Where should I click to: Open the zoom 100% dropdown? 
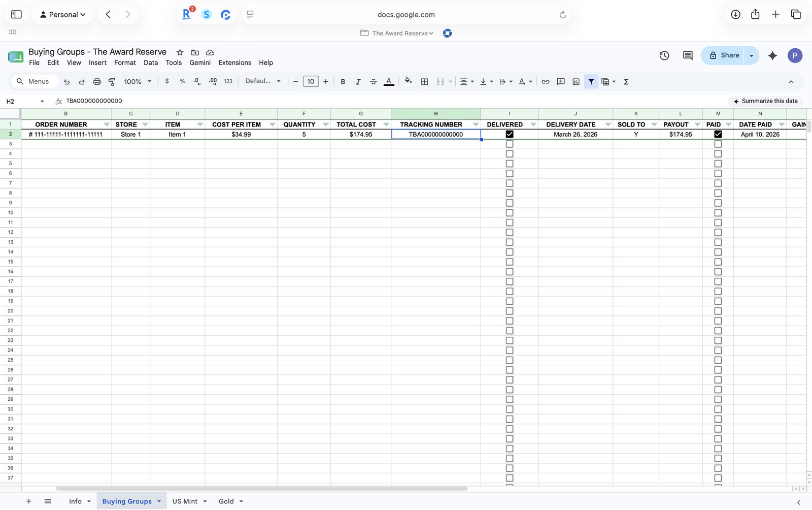[x=138, y=81]
